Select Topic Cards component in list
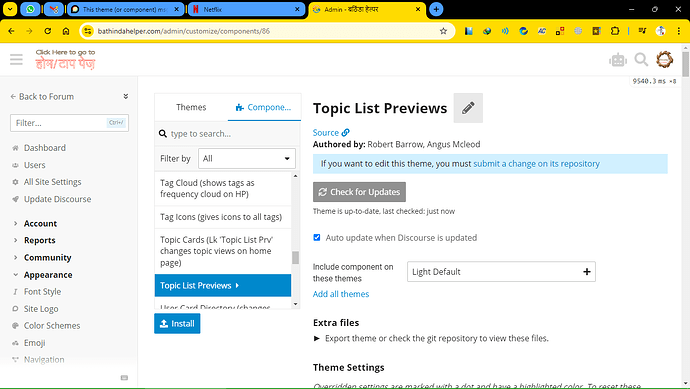 (x=223, y=251)
